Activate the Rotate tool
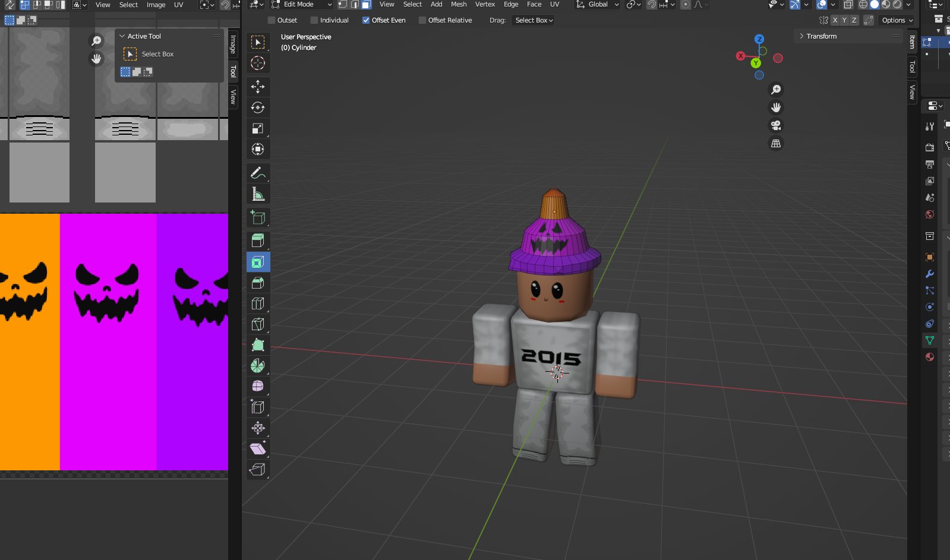The height and width of the screenshot is (560, 950). click(258, 107)
